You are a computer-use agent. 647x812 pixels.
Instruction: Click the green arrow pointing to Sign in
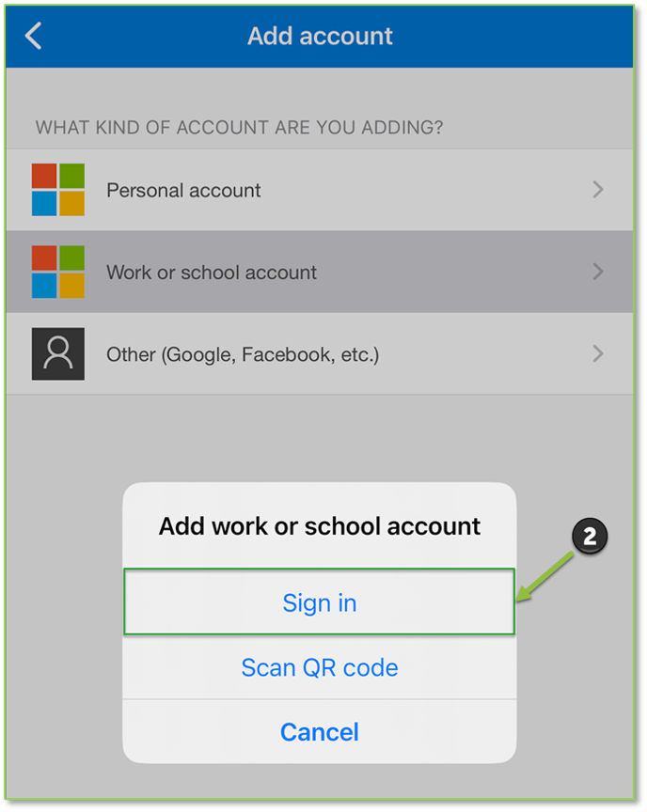[x=544, y=577]
